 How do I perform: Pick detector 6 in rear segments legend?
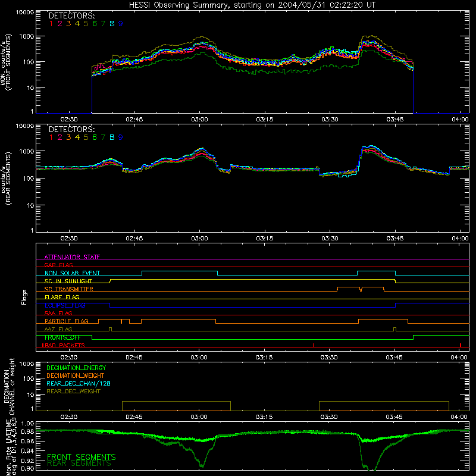[95, 137]
